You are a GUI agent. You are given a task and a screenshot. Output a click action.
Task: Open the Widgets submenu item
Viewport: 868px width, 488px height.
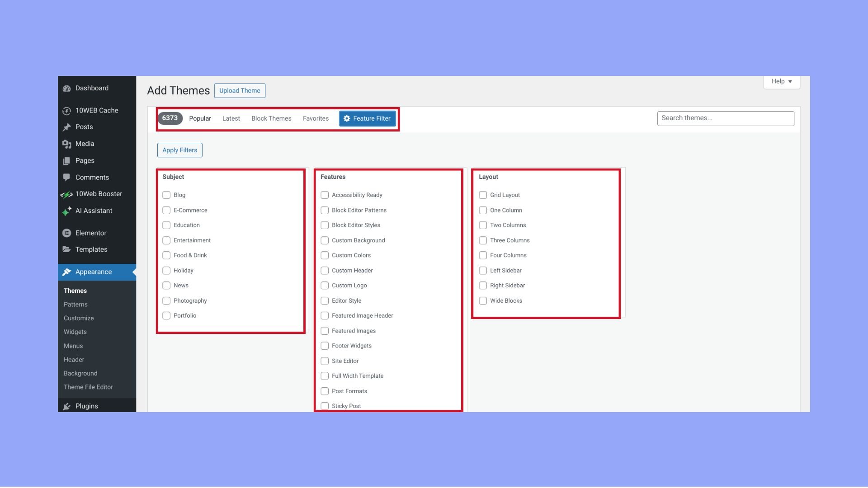pyautogui.click(x=75, y=332)
